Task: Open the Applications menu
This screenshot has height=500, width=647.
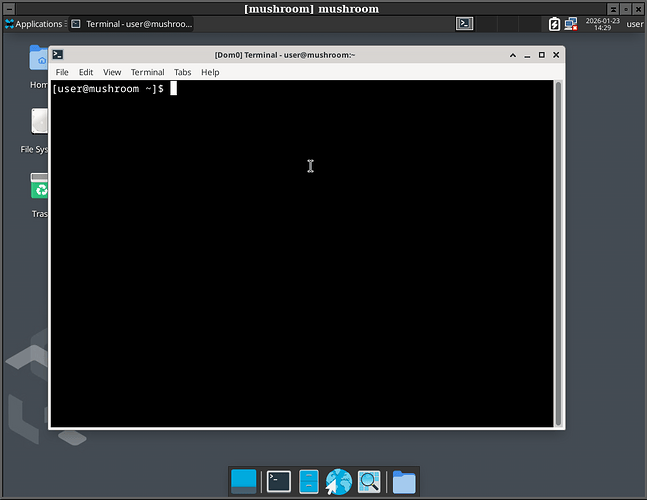Action: (x=33, y=24)
